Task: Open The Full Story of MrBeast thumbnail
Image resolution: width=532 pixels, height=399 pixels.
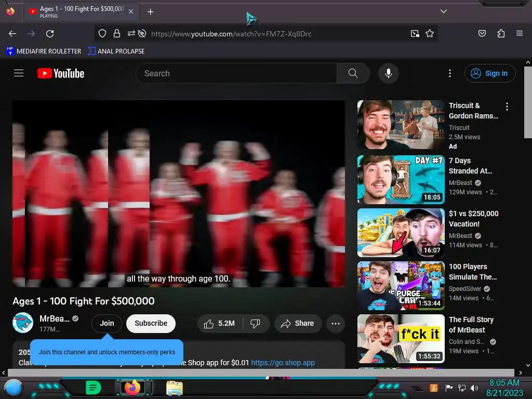Action: [401, 339]
